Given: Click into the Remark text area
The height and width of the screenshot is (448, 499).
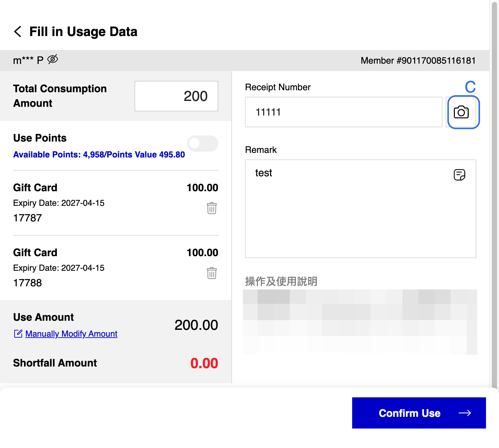Looking at the screenshot, I should click(x=361, y=209).
